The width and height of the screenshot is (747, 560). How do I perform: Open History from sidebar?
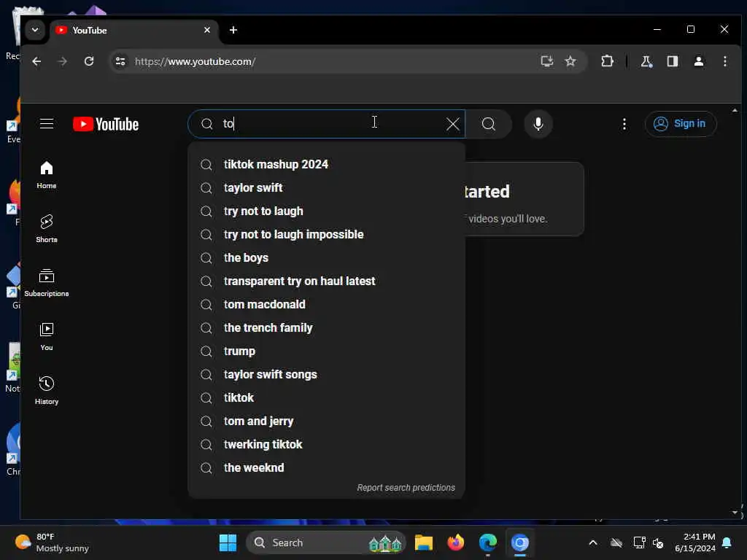coord(47,391)
